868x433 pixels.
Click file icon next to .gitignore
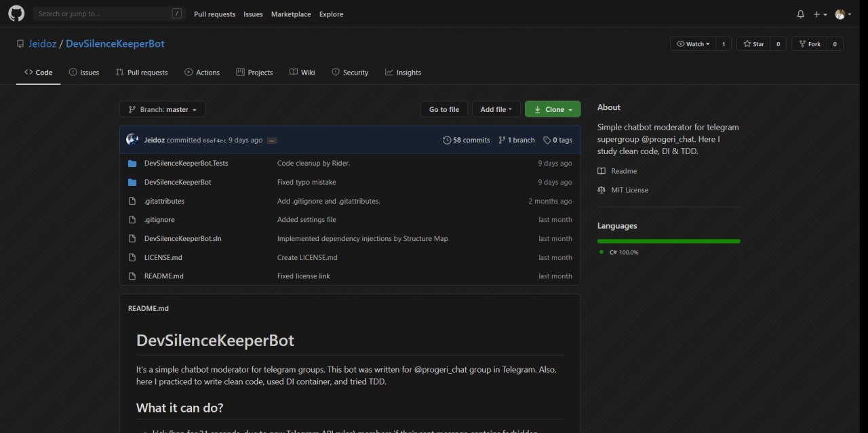coord(132,220)
